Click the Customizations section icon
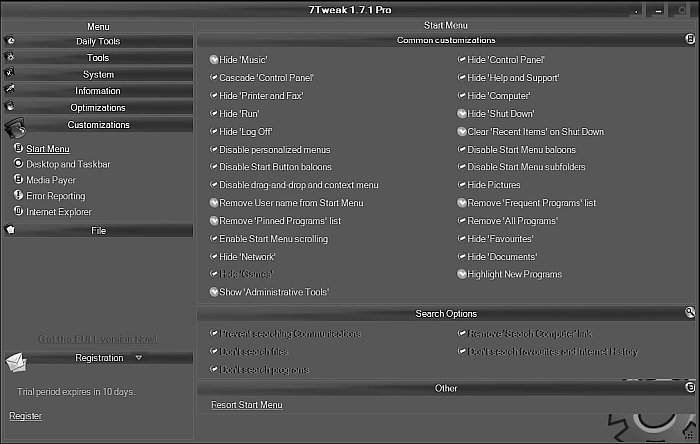The image size is (700, 444). pyautogui.click(x=15, y=128)
